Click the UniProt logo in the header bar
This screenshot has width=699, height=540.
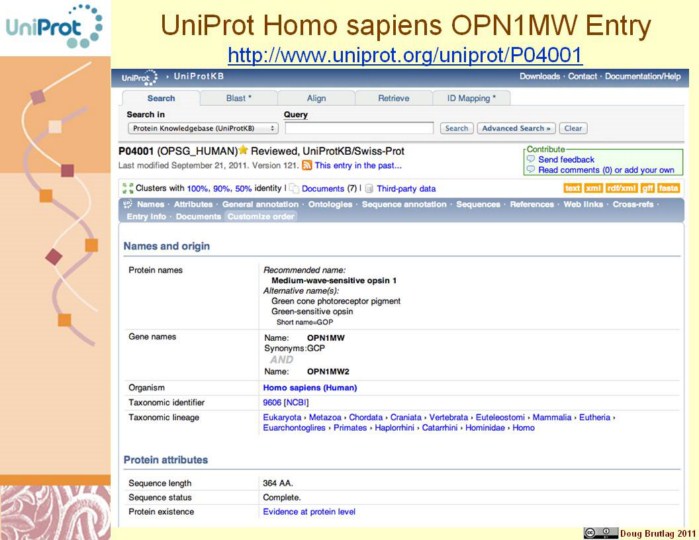click(139, 77)
